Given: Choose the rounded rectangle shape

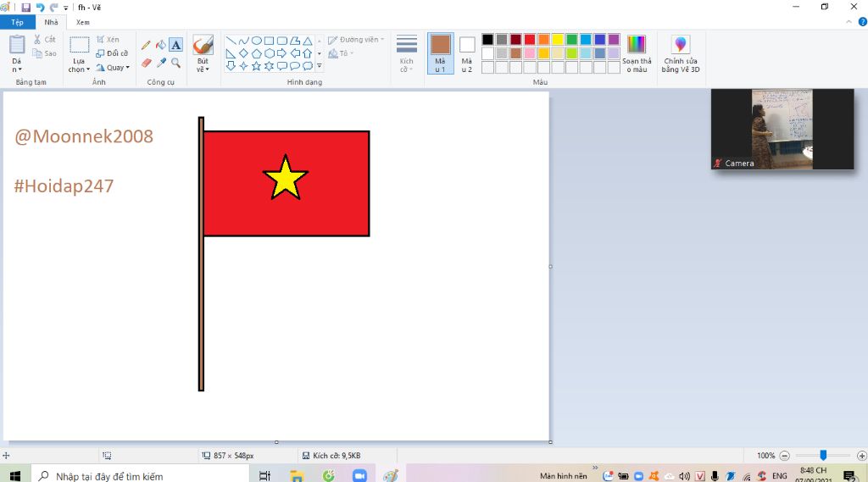Looking at the screenshot, I should [281, 41].
